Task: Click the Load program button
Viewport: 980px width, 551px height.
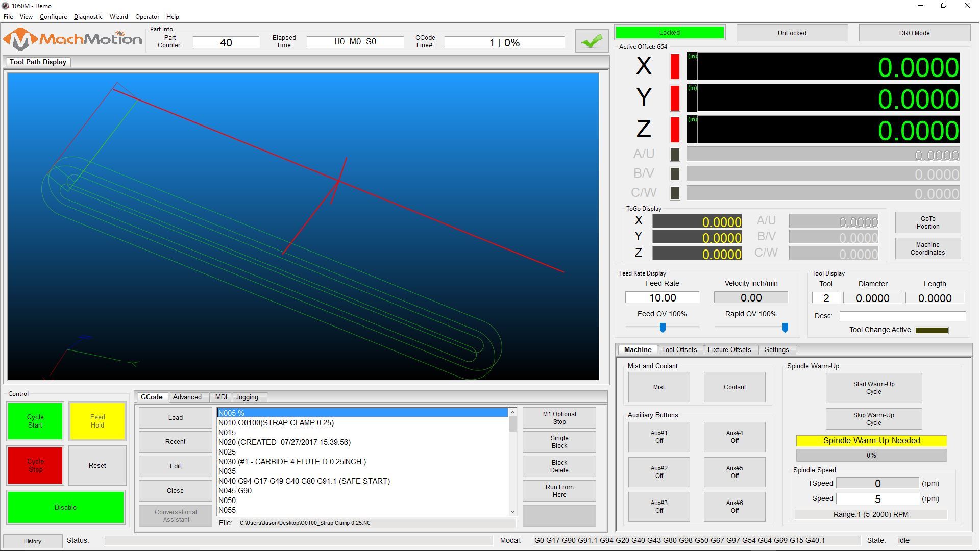Action: pyautogui.click(x=175, y=417)
